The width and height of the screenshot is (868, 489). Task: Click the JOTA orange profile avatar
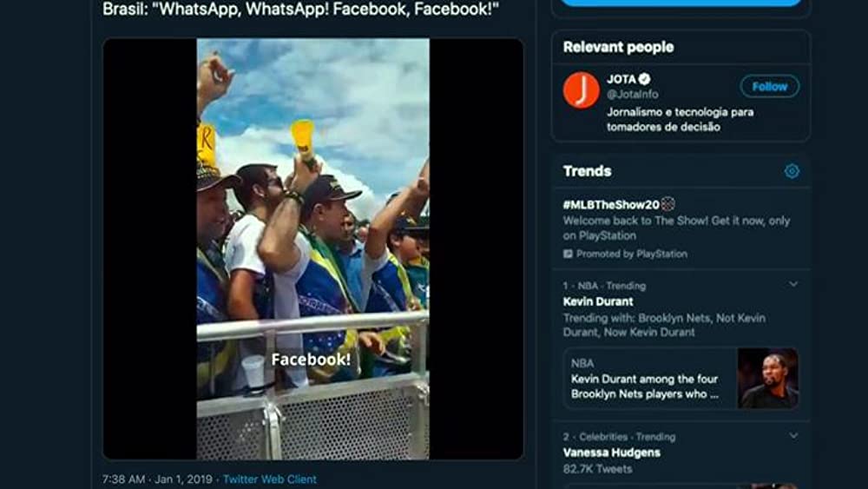(582, 89)
